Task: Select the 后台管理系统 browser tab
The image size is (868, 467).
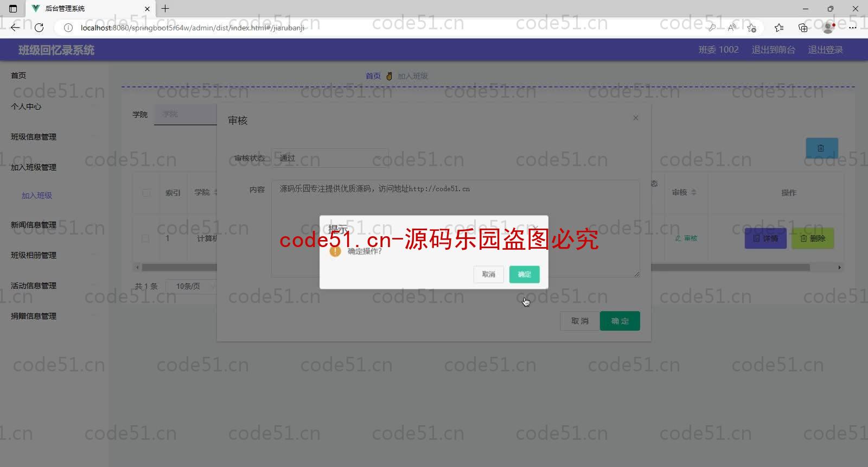Action: click(91, 9)
